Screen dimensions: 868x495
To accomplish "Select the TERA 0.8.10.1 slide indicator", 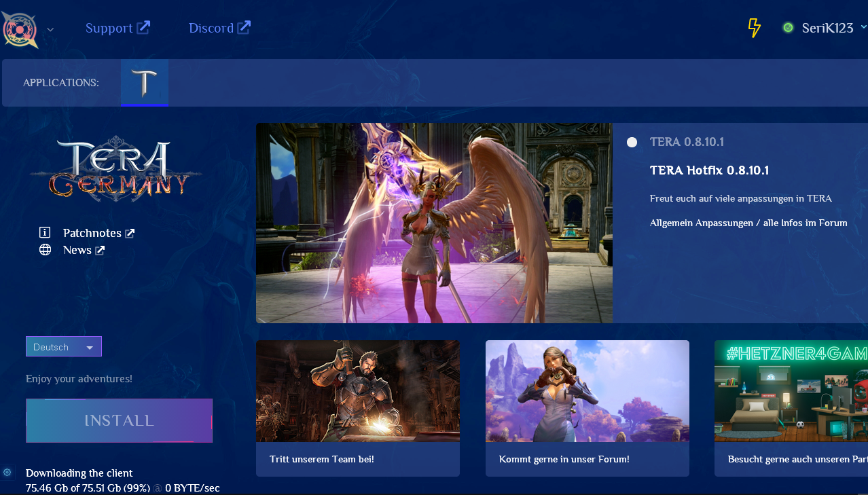I will click(x=632, y=142).
